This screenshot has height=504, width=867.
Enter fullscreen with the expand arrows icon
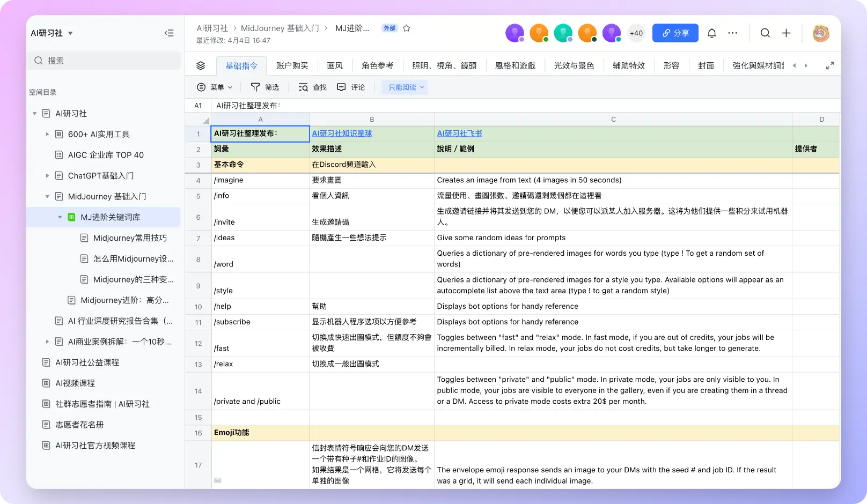pyautogui.click(x=829, y=65)
